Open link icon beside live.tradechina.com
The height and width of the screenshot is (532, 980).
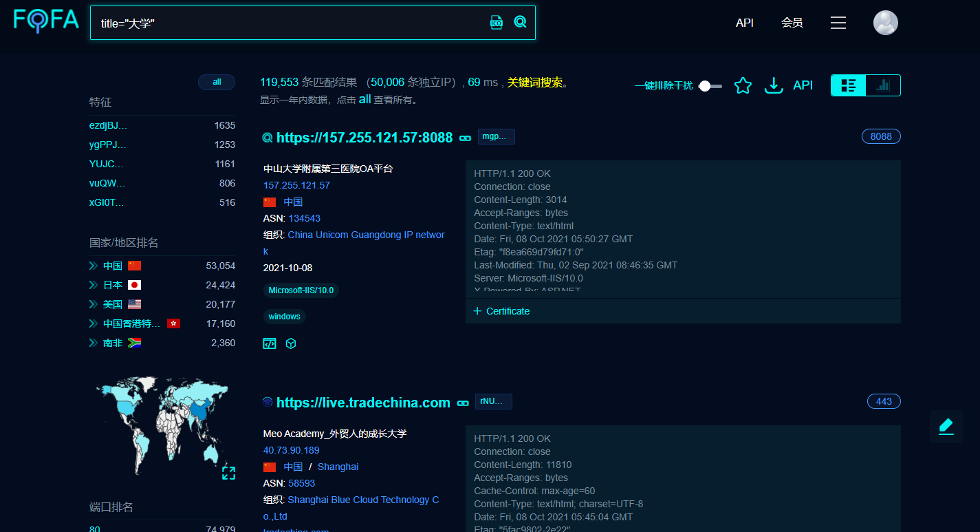pos(463,403)
